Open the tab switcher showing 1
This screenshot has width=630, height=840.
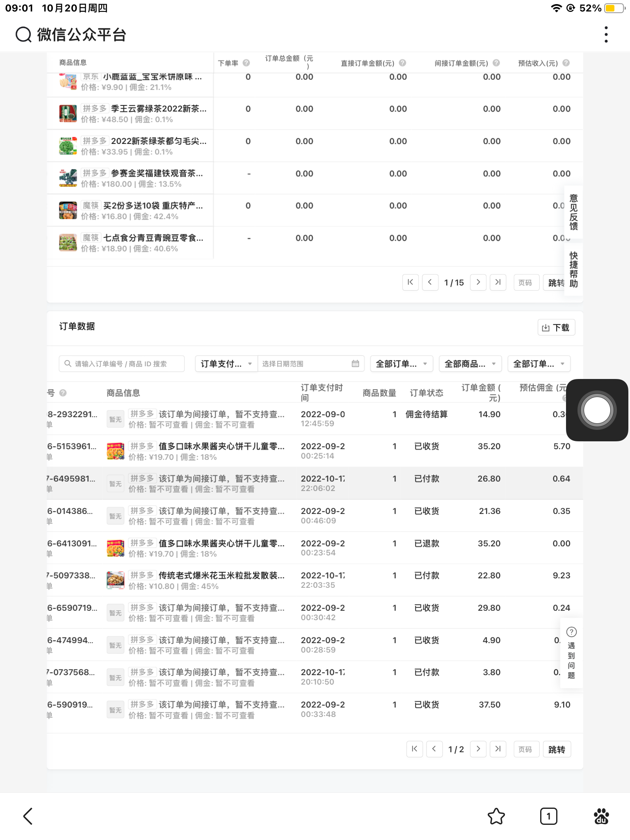pyautogui.click(x=548, y=816)
